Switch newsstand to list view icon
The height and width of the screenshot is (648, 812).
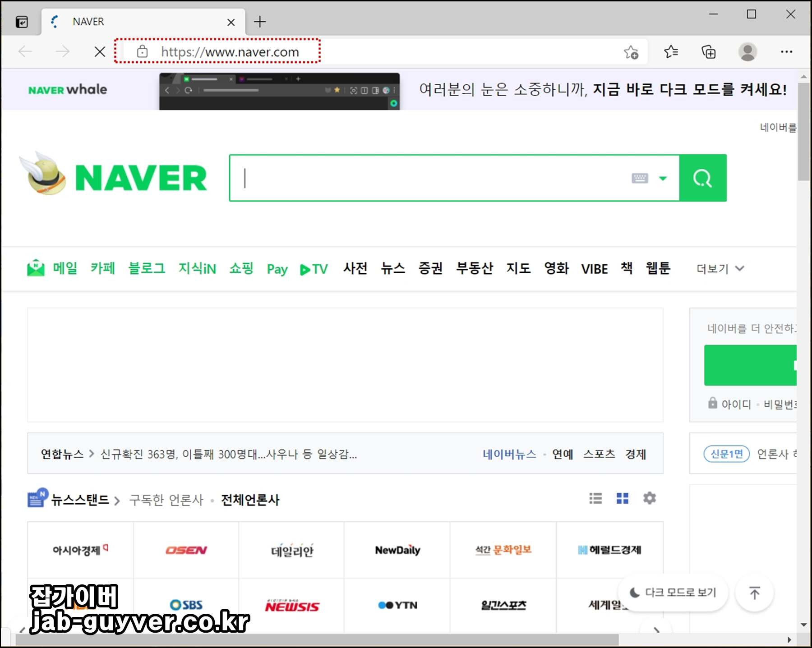tap(595, 498)
